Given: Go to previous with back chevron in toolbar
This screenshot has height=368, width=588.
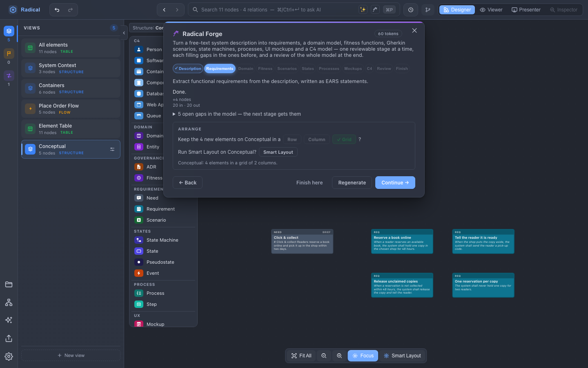Looking at the screenshot, I should click(164, 10).
